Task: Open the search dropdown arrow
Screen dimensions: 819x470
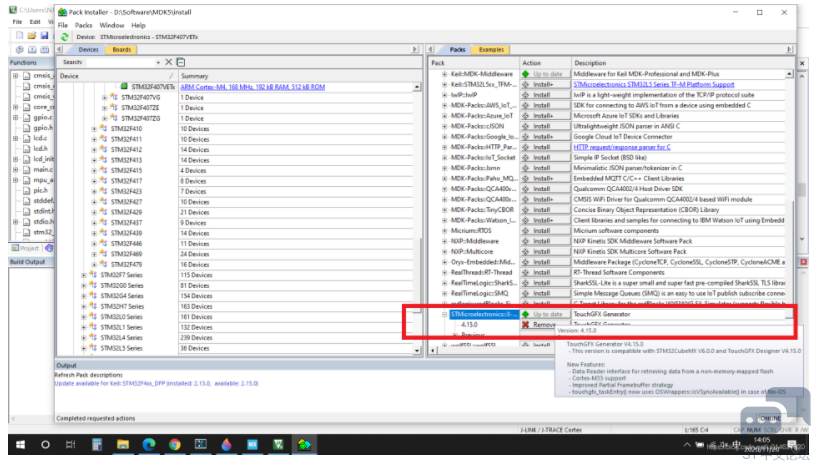Action: point(158,63)
